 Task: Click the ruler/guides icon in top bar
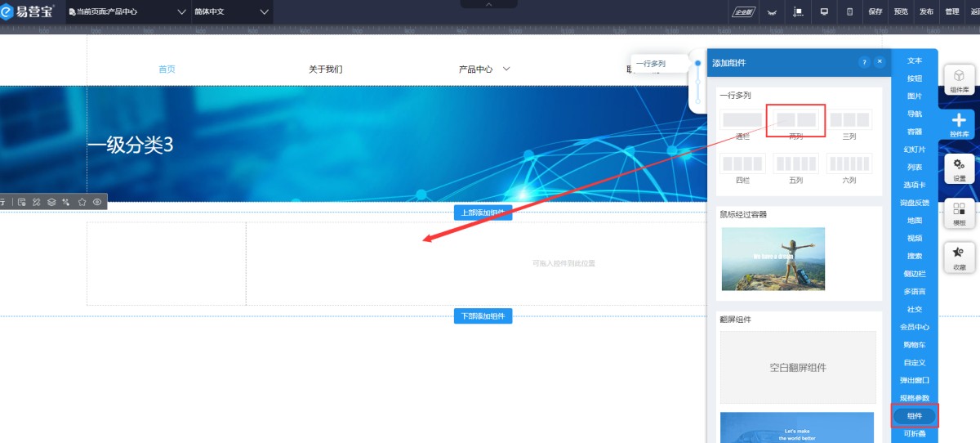coord(798,11)
